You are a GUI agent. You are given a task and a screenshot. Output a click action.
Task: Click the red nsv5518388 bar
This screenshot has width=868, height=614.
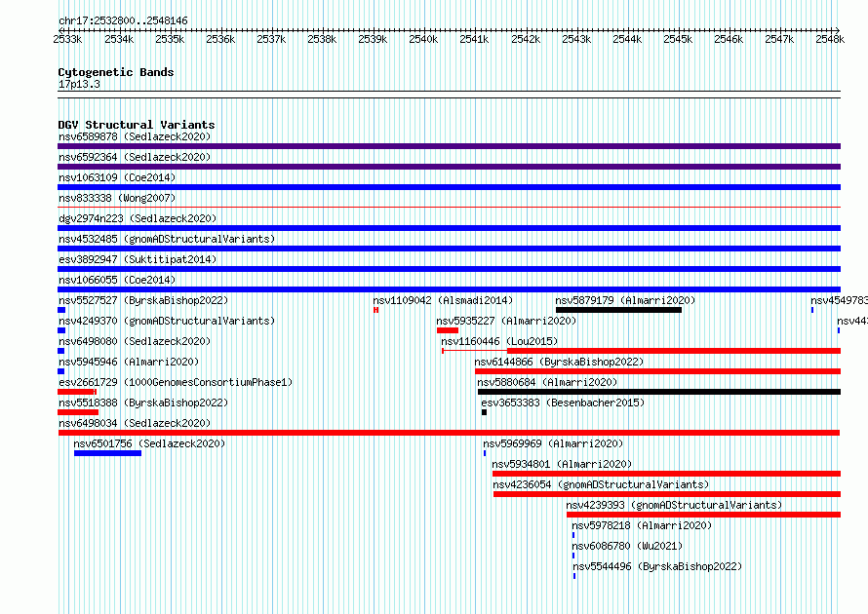point(78,412)
